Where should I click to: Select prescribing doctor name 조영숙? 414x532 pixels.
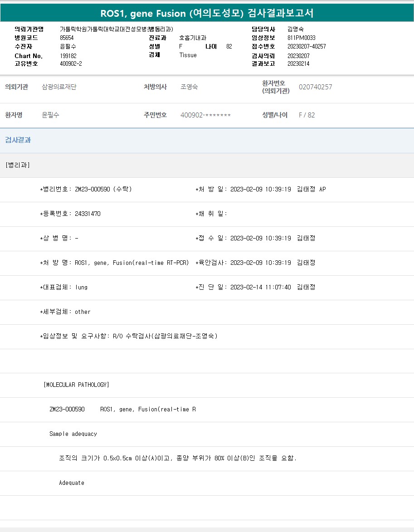pos(189,87)
